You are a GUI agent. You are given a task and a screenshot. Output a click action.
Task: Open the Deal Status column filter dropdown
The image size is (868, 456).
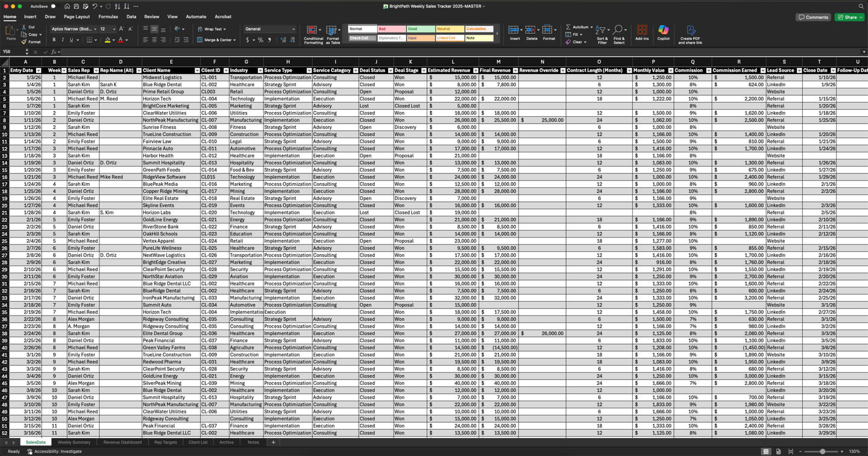tap(389, 70)
